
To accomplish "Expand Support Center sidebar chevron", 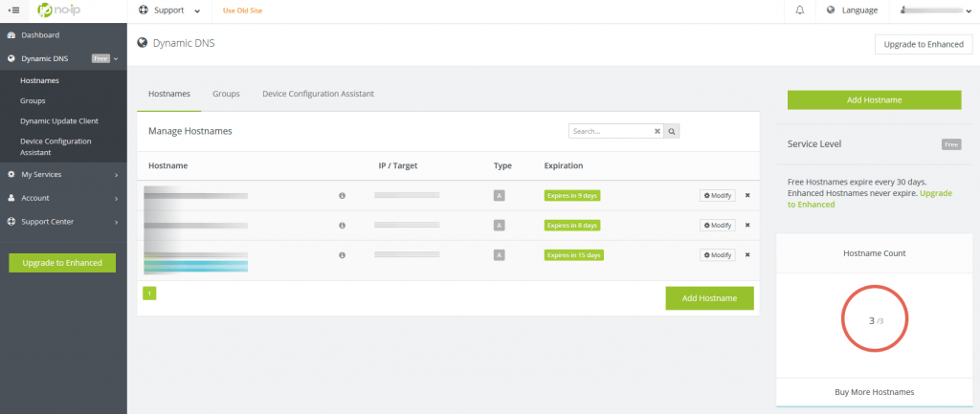I will click(116, 223).
